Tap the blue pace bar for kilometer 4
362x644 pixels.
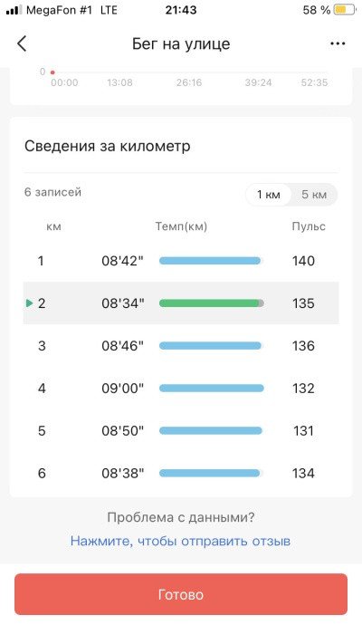(x=211, y=389)
